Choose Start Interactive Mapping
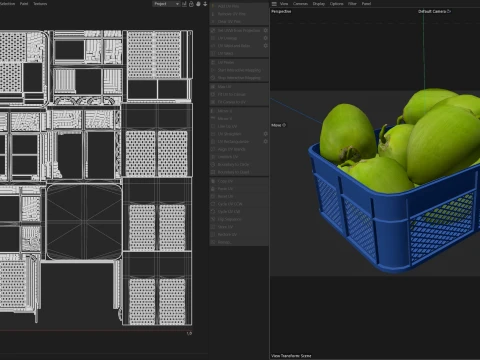The height and width of the screenshot is (360, 480). 239,70
